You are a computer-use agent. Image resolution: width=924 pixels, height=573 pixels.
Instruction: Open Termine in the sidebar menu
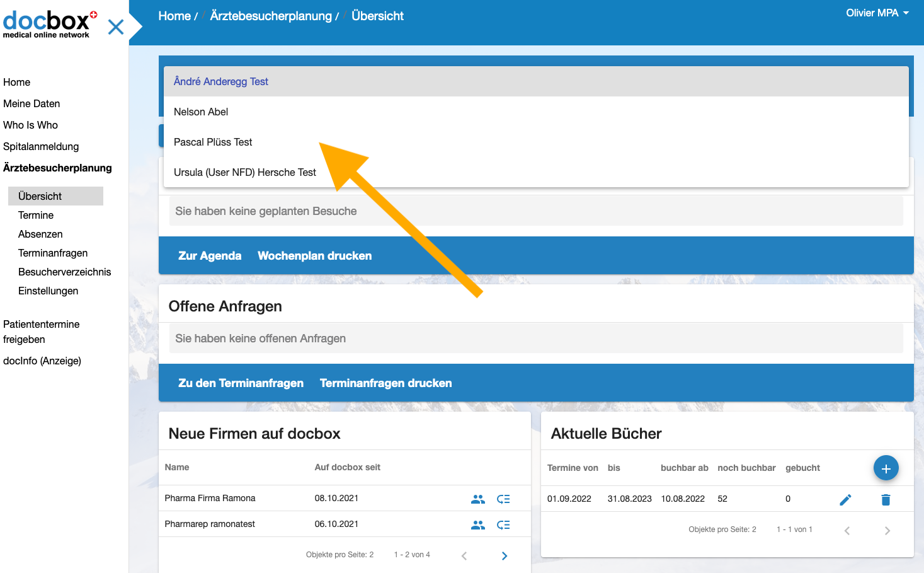coord(35,215)
